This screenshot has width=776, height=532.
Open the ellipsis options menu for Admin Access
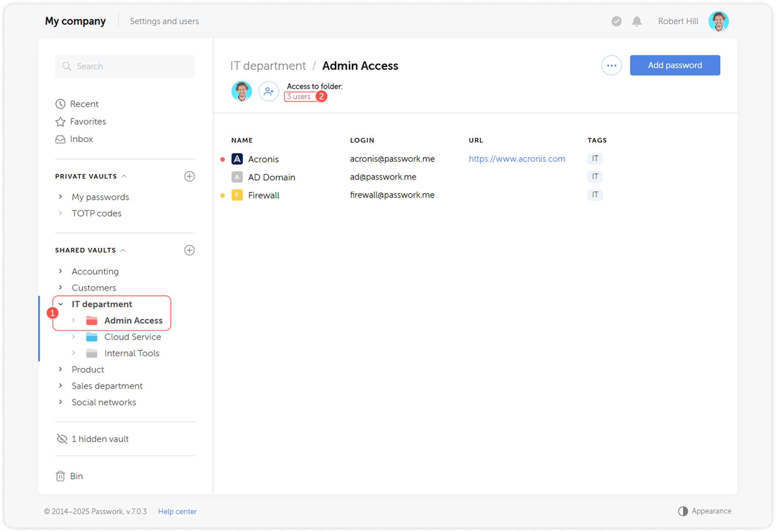click(x=611, y=65)
